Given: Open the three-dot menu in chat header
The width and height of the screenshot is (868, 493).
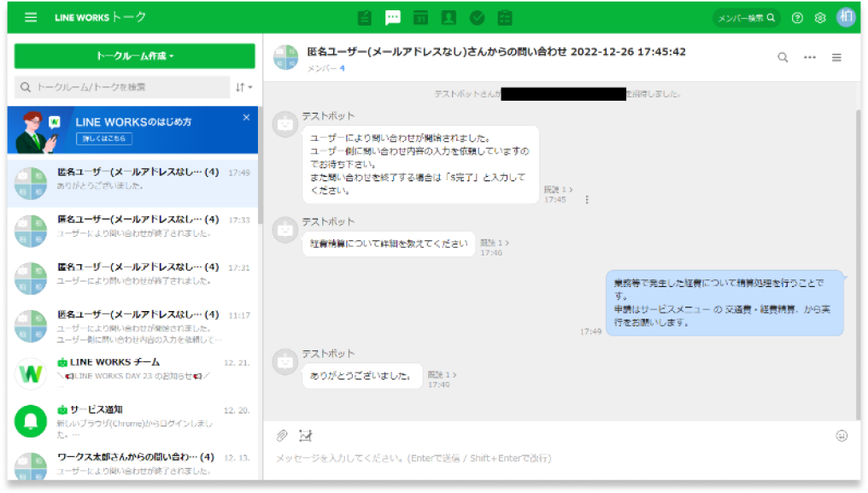Looking at the screenshot, I should 810,56.
